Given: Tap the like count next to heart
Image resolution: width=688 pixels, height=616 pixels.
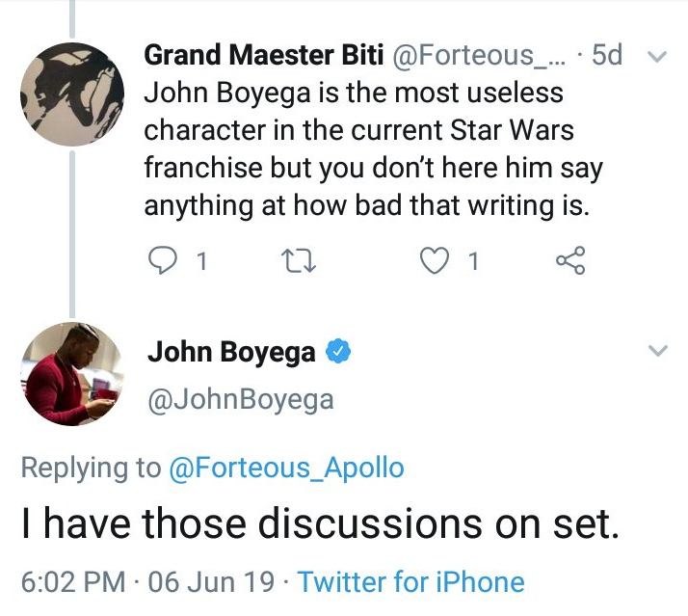Looking at the screenshot, I should click(x=472, y=261).
